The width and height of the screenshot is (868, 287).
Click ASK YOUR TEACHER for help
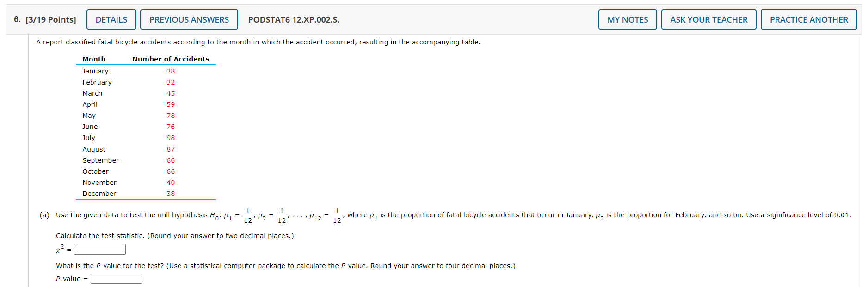[x=708, y=19]
